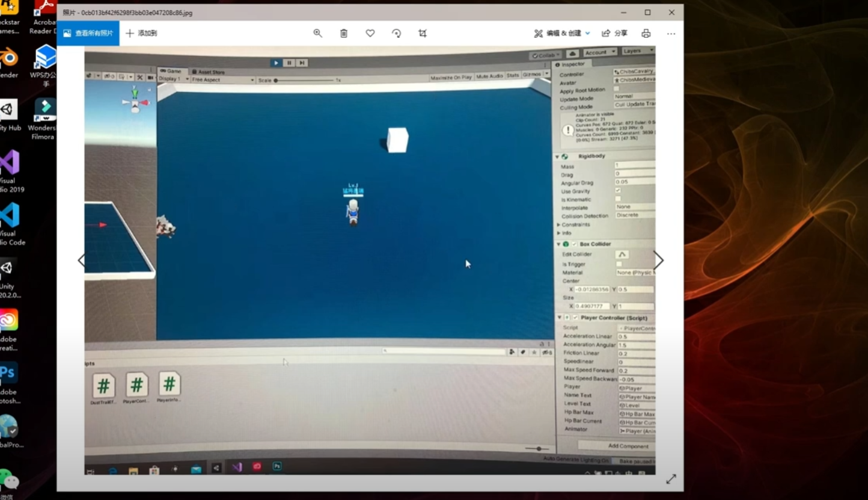Expand the Info foldout under Rigidbody
Image resolution: width=868 pixels, height=500 pixels.
[558, 233]
